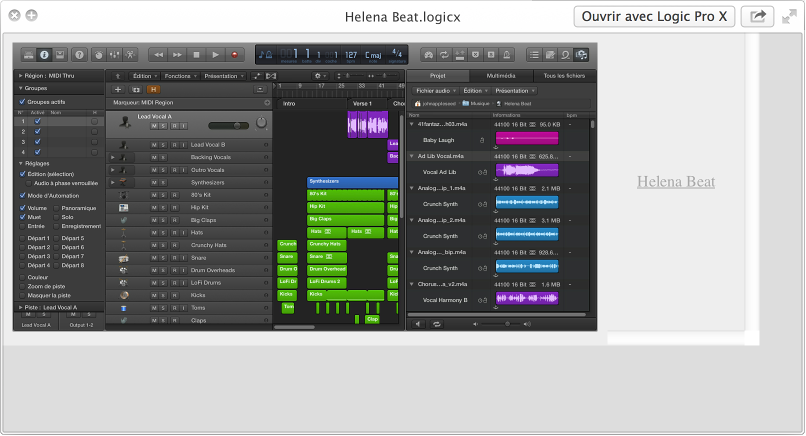806x436 pixels.
Task: Expand the Backing Vocals track stack
Action: 113,157
